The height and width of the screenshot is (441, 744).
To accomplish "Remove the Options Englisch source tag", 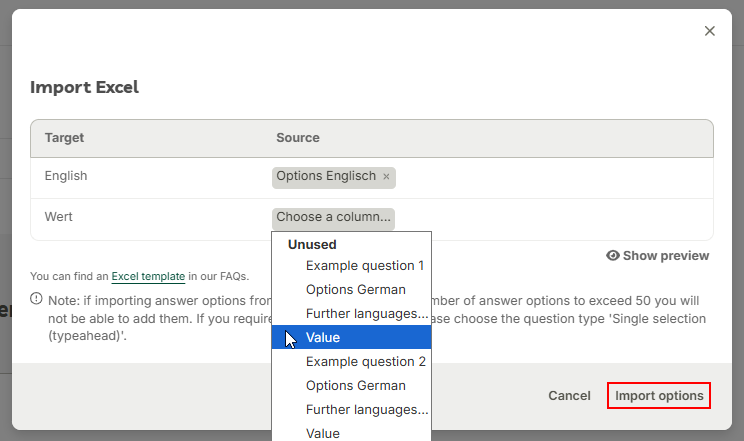I will tap(386, 177).
